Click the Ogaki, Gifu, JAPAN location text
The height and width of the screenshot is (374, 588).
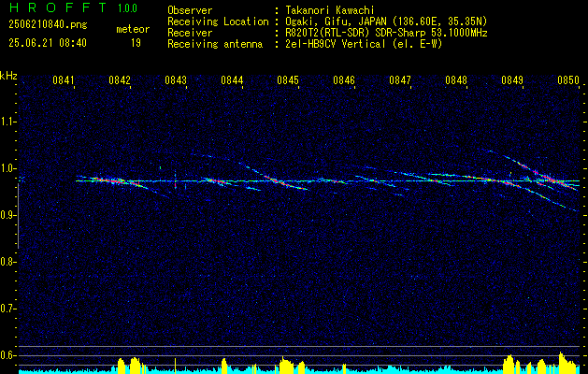[x=386, y=22]
